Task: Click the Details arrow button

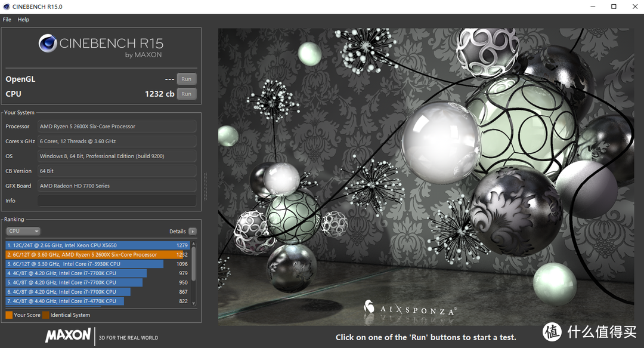Action: [193, 232]
